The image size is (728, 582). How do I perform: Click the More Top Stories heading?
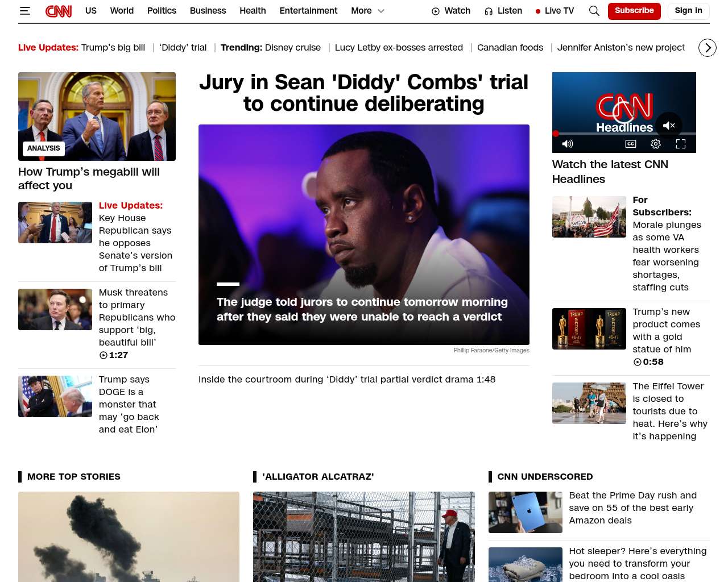[74, 476]
